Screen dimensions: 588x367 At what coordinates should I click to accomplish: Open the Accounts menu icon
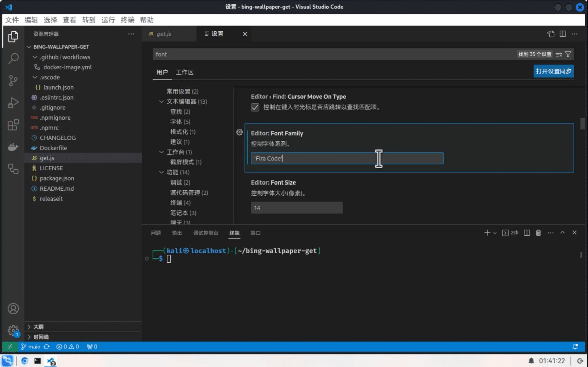click(13, 309)
